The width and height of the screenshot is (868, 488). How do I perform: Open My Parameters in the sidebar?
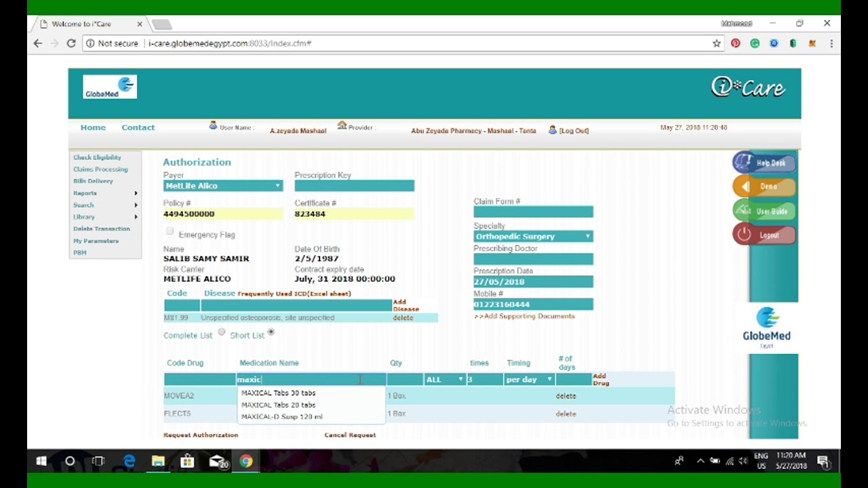point(96,241)
